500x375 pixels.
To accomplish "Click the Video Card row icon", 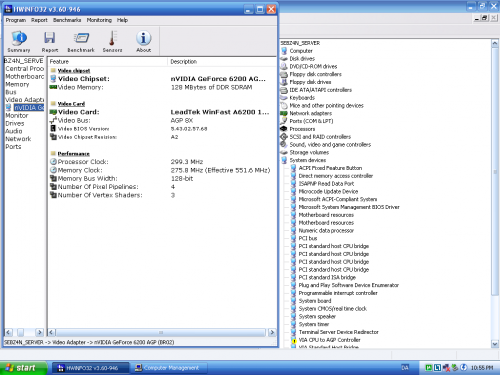I will [53, 112].
